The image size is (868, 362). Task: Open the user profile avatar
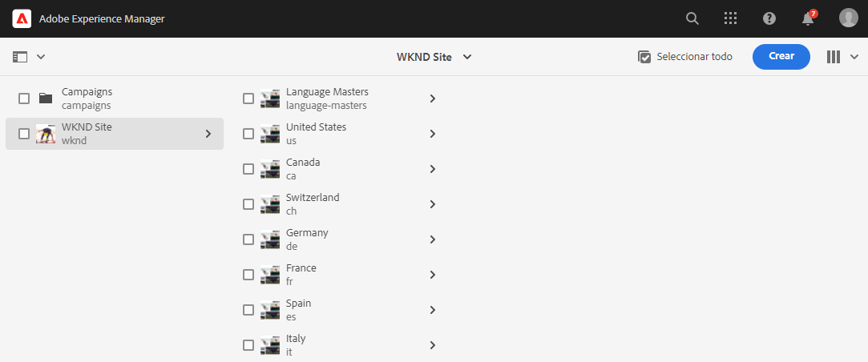tap(848, 18)
